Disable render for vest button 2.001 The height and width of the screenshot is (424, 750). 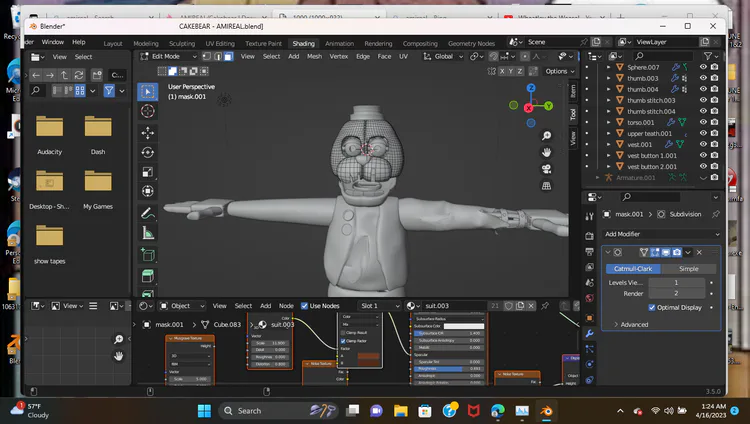click(x=714, y=166)
